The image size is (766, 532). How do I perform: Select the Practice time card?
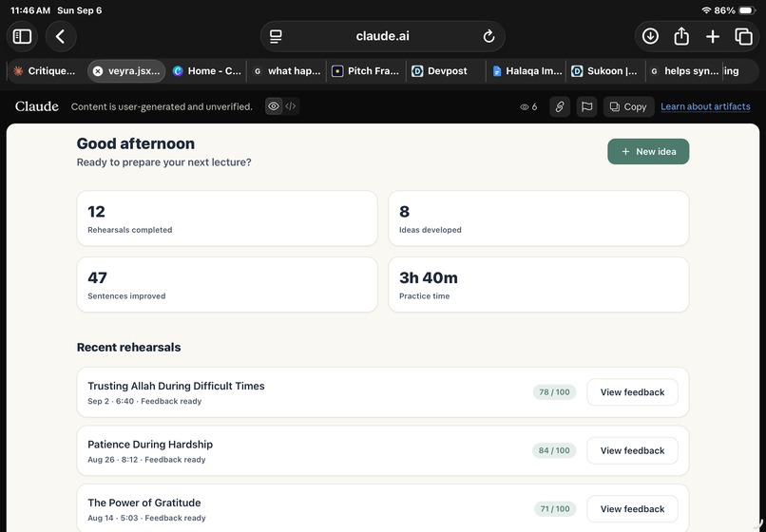point(539,284)
